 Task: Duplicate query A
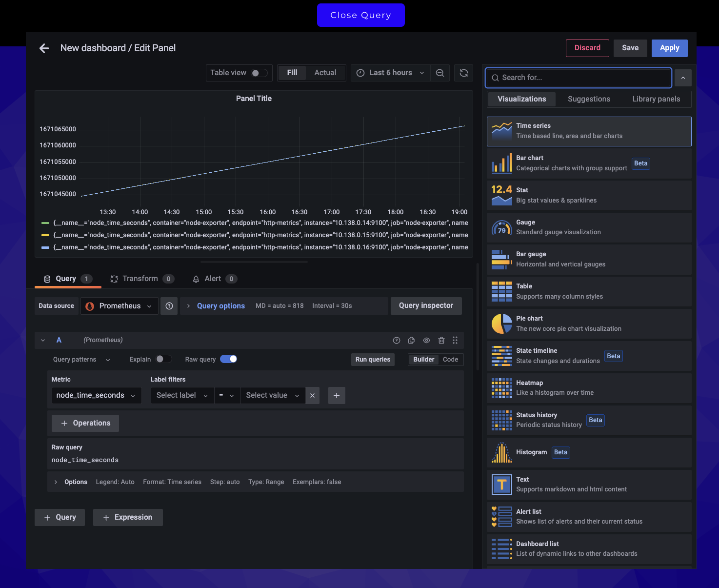411,340
